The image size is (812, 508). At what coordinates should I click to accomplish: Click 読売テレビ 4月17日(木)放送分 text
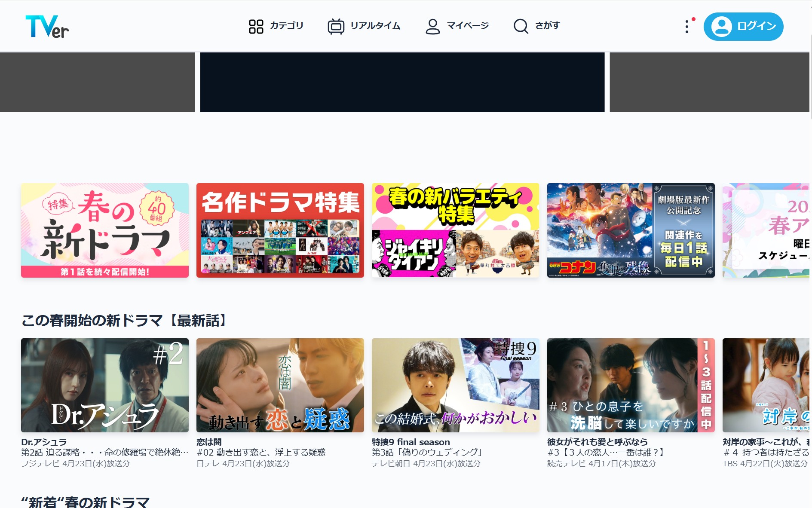point(602,463)
